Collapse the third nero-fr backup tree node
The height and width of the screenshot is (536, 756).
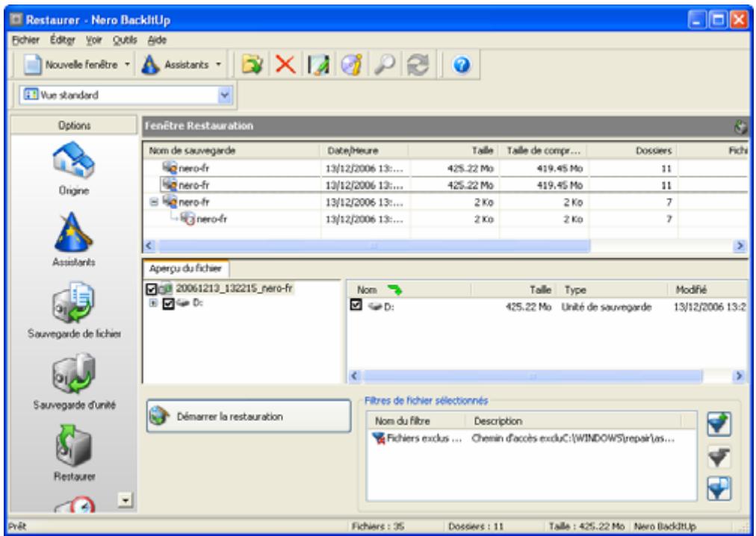pyautogui.click(x=153, y=202)
